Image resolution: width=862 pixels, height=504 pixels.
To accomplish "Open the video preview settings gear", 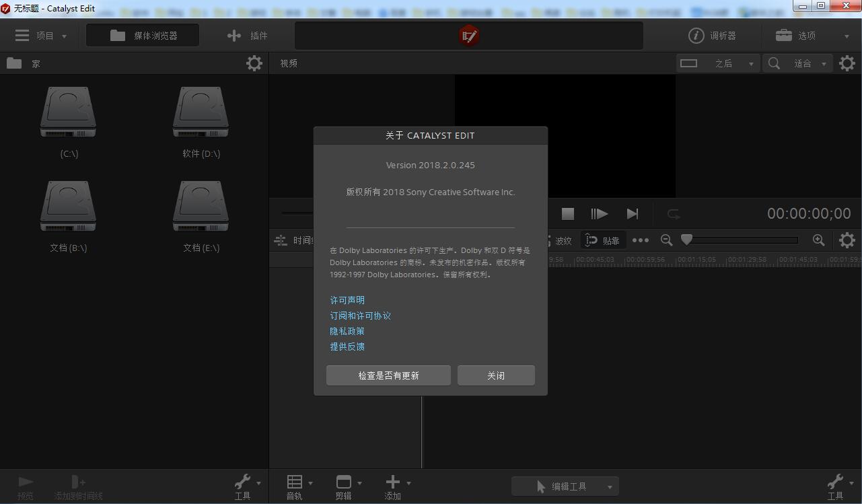I will [847, 63].
